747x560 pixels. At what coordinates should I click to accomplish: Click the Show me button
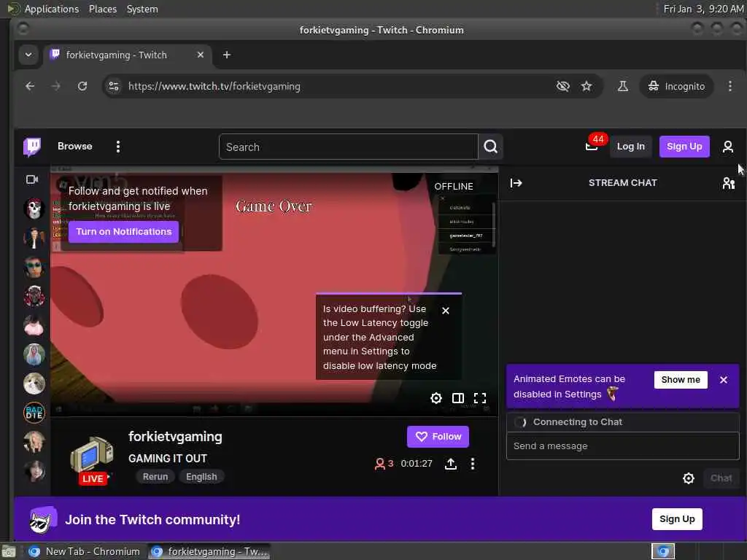pos(681,379)
